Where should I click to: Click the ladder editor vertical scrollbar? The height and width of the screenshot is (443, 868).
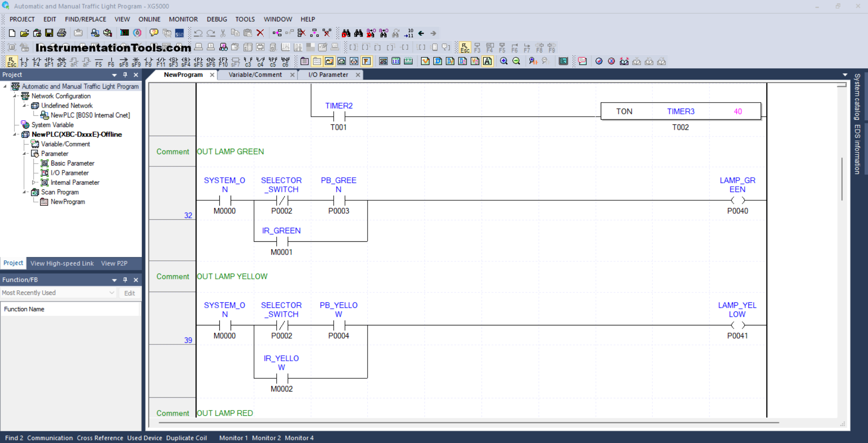[x=842, y=179]
